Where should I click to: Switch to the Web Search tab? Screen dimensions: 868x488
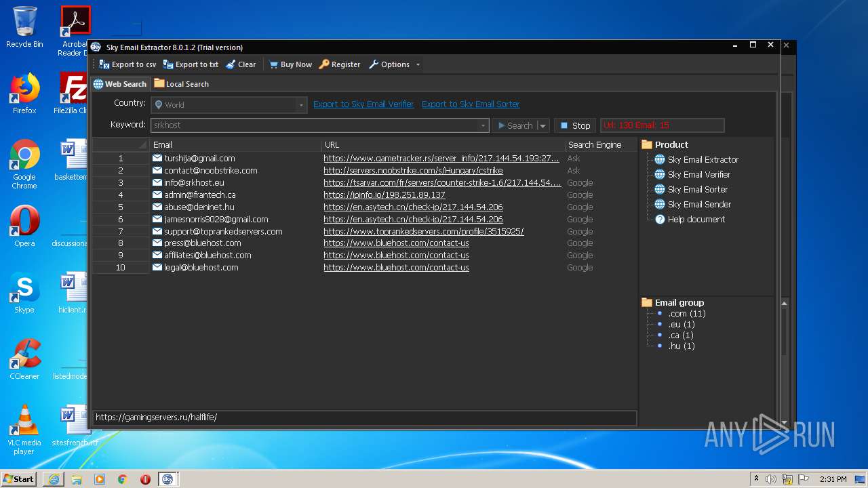[120, 84]
